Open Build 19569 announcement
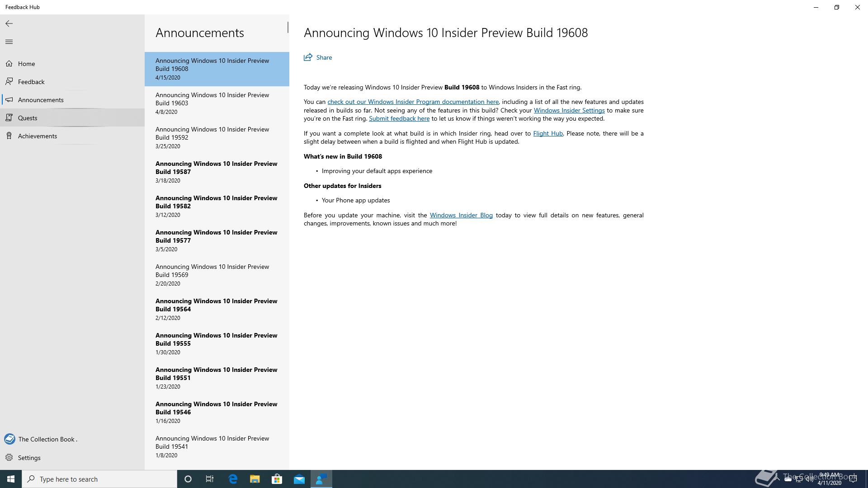Viewport: 868px width, 488px height. click(x=217, y=275)
